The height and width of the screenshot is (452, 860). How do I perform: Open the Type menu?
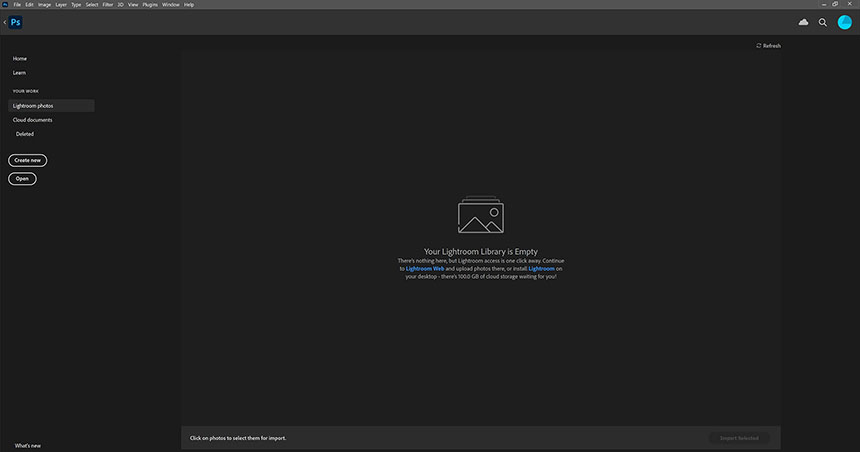pyautogui.click(x=76, y=4)
